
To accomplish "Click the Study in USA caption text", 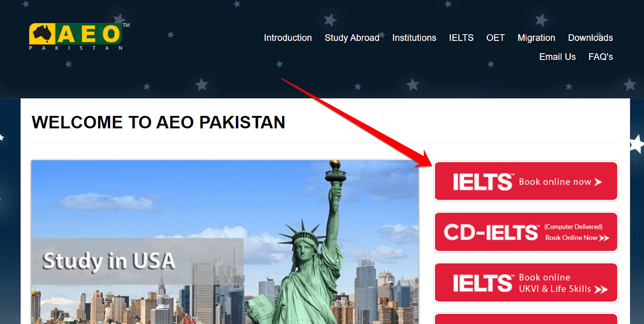I will [x=109, y=261].
